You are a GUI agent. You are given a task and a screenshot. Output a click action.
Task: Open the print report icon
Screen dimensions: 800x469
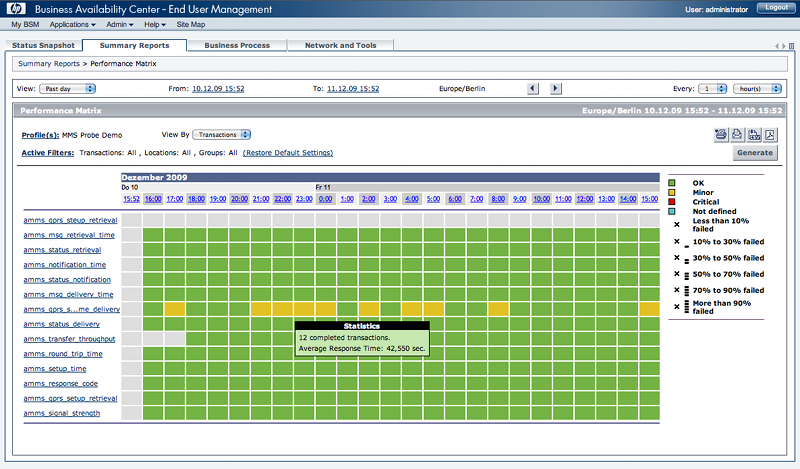click(721, 135)
